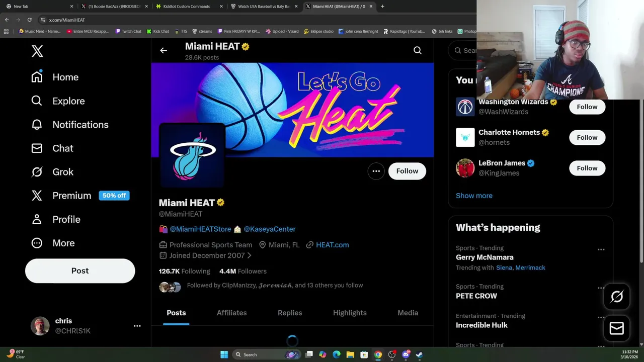Screen dimensions: 644x362
Task: Expand the Joined December 2007 chevron
Action: point(249,255)
